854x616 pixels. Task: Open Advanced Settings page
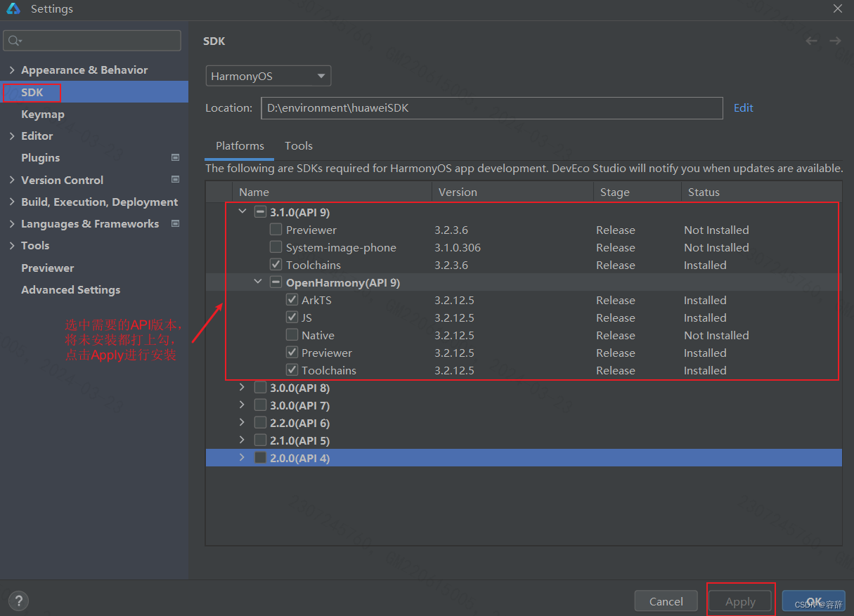click(x=70, y=290)
